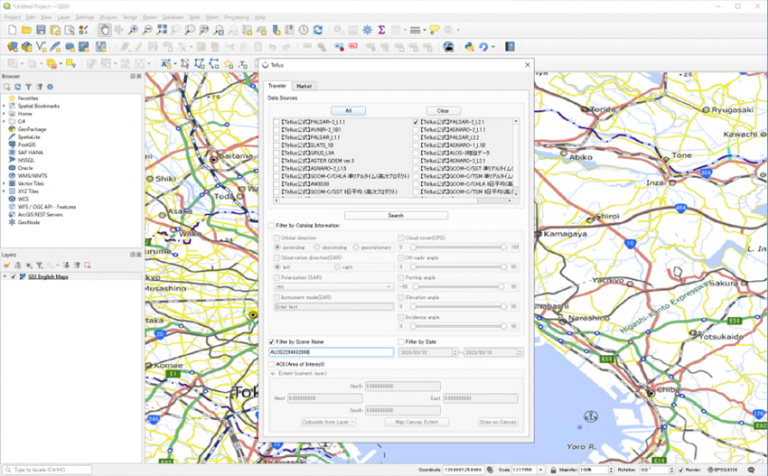
Task: Click the Browser panel refresh icon
Action: click(x=18, y=87)
